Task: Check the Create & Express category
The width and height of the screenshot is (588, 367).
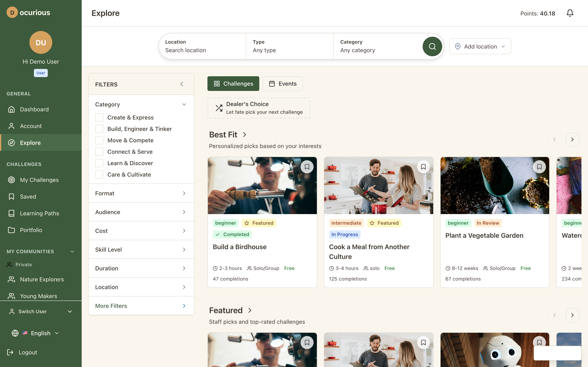Action: pos(99,117)
